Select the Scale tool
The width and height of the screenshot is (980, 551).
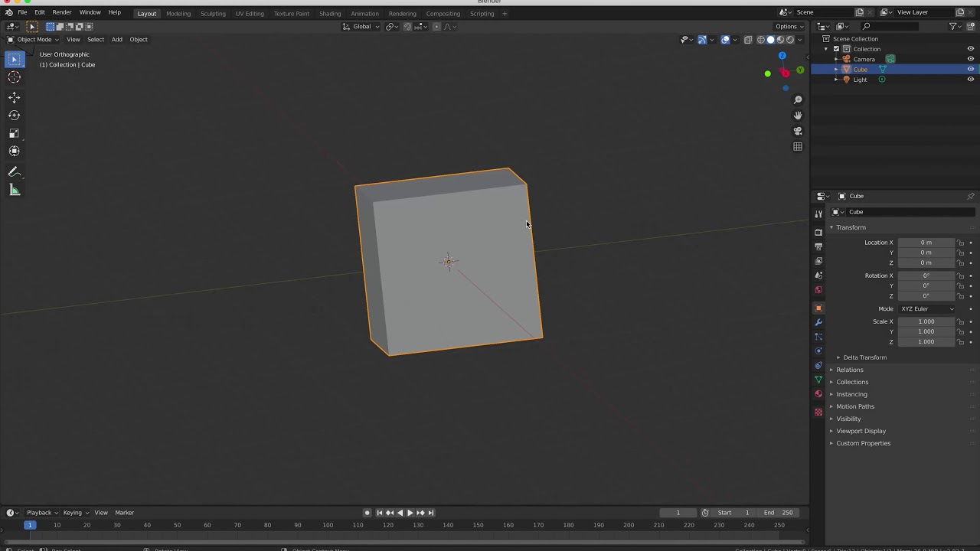(14, 133)
